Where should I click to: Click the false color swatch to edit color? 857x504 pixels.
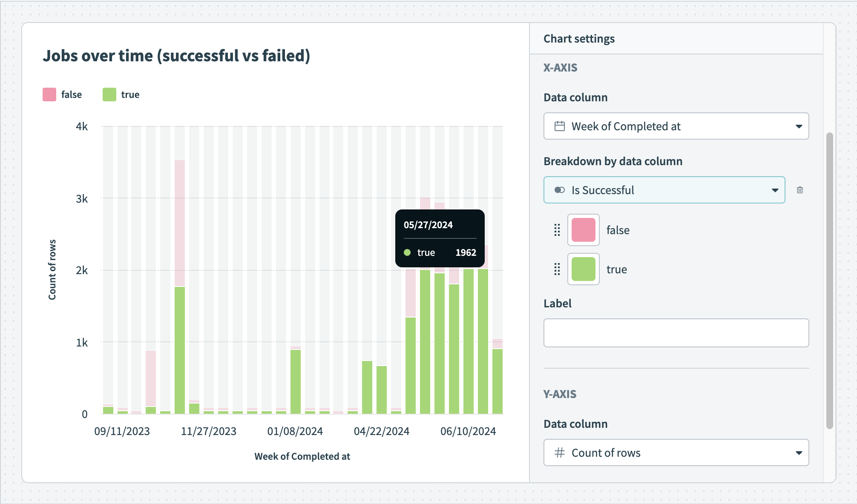coord(581,230)
